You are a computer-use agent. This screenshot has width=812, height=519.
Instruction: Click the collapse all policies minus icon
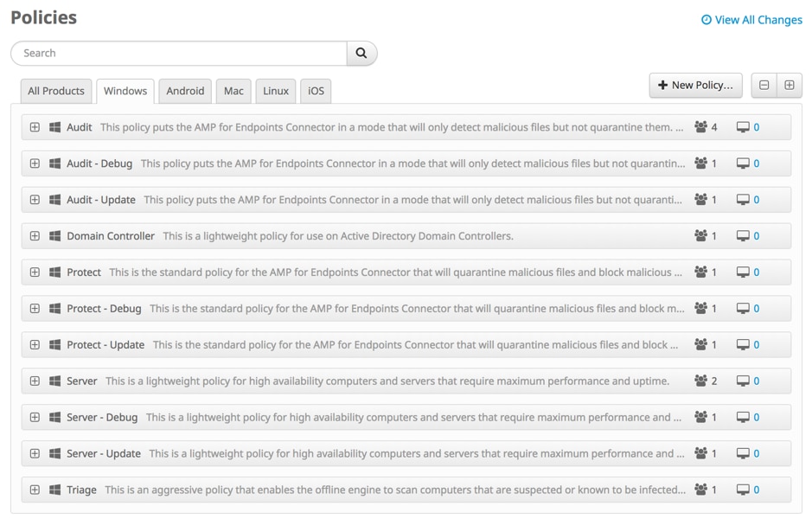pos(764,85)
